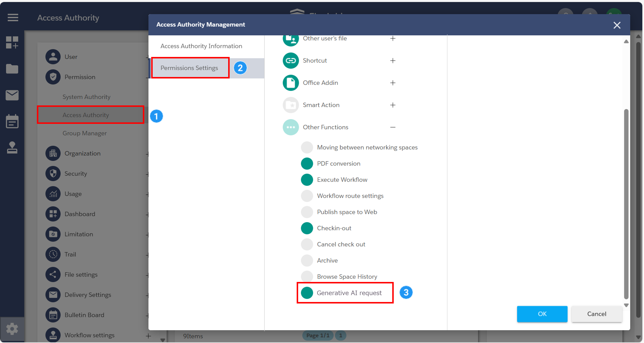Enable Workflow route settings permission
Viewport: 644px width, 343px height.
click(307, 196)
